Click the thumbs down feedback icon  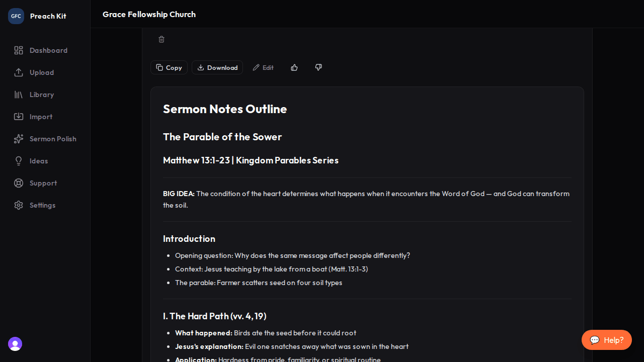(x=318, y=67)
